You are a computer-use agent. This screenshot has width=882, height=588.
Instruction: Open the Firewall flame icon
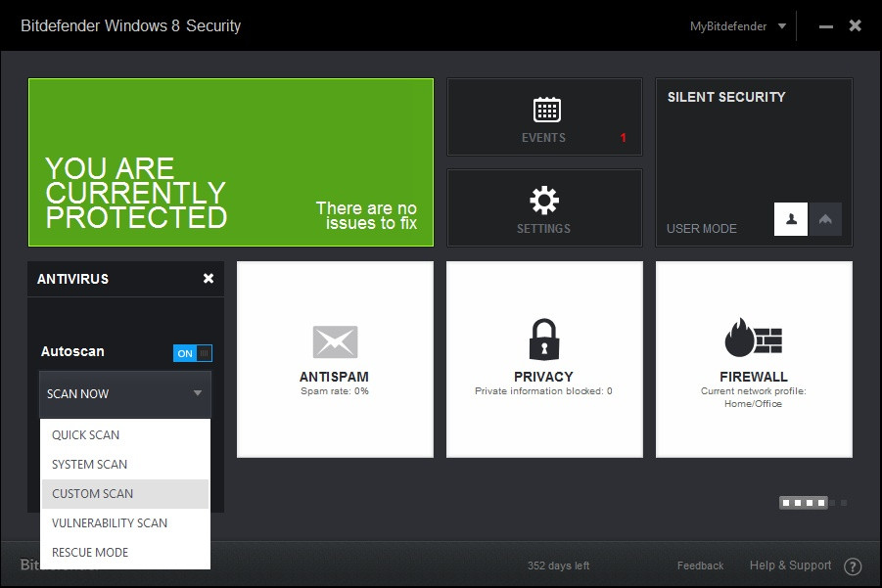click(x=753, y=338)
